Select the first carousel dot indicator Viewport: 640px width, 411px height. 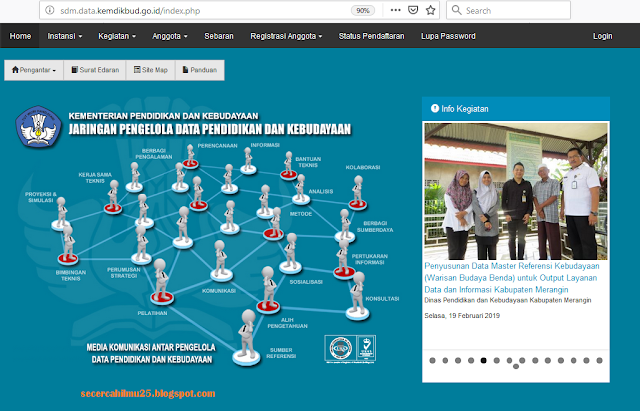click(433, 360)
